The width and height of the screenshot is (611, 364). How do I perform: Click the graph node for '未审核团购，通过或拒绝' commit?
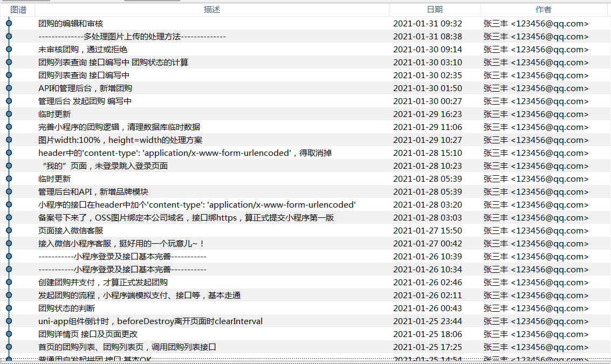(9, 50)
